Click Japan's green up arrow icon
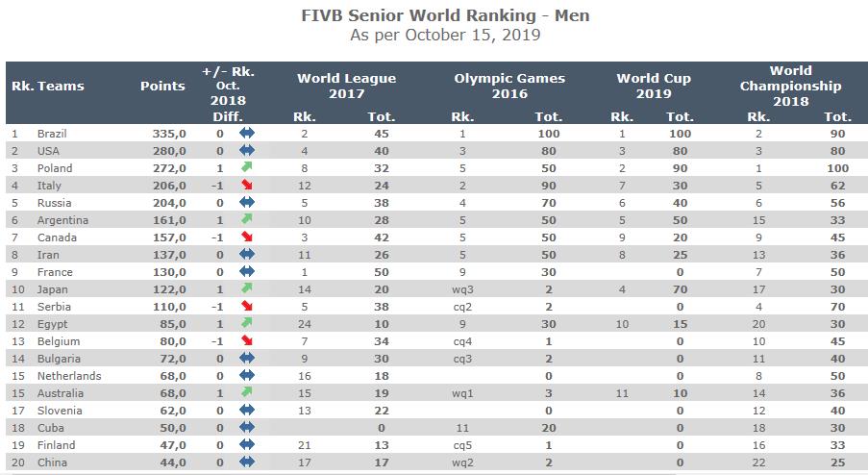 (x=247, y=289)
